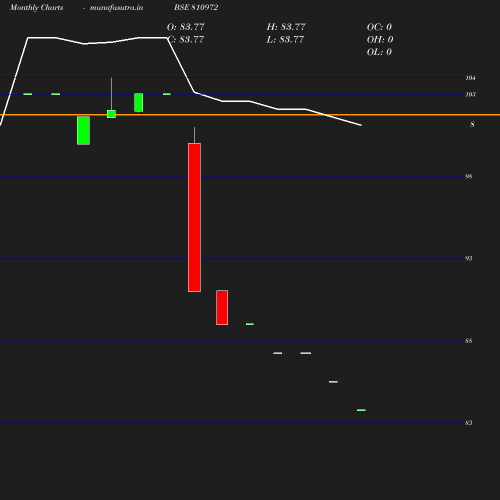Select the open value "O: 83.77"
Screen dimensions: 500x500
pyautogui.click(x=186, y=27)
